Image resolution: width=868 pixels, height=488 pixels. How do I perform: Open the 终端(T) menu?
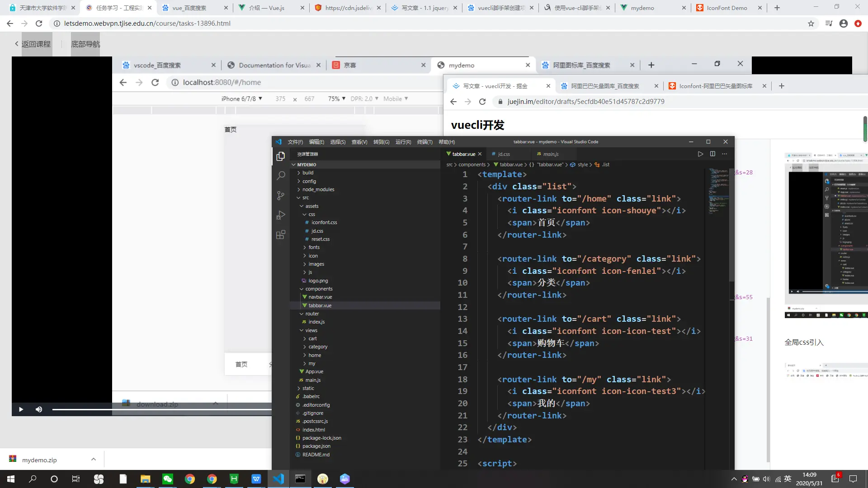point(425,142)
